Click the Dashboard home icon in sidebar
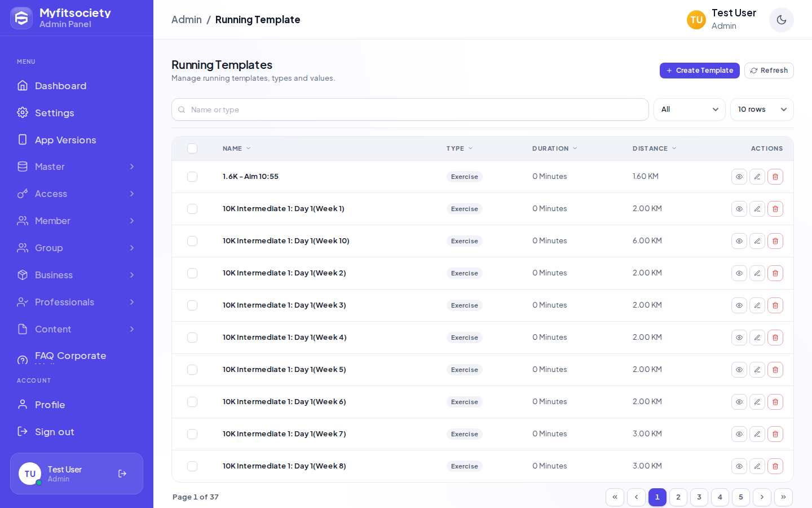Screen dimensions: 812x508 click(23, 85)
